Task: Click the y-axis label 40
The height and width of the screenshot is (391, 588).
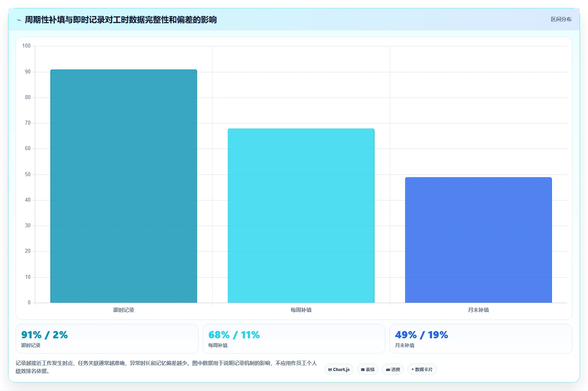Action: (x=28, y=200)
